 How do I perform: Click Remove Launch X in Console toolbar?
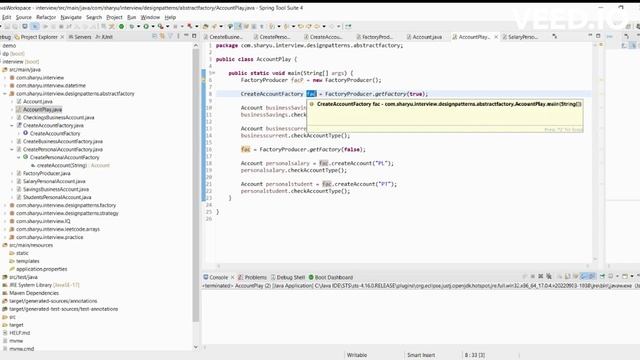541,277
